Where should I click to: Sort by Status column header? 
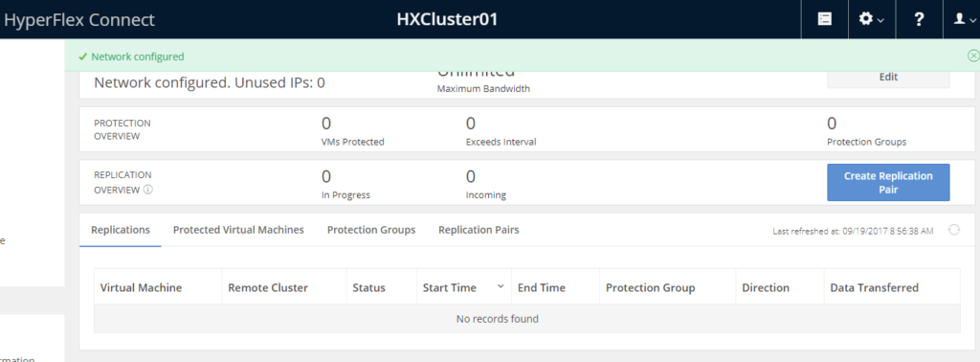click(x=368, y=287)
